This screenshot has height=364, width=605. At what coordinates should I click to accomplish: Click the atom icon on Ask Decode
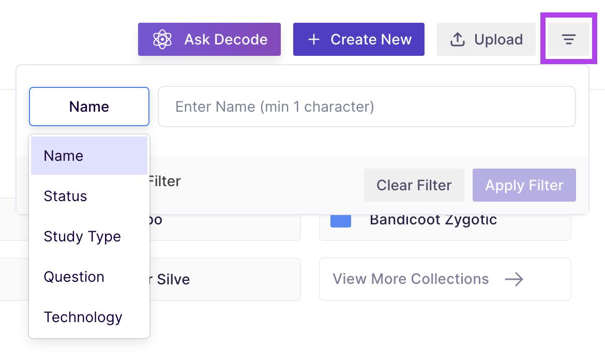tap(162, 39)
